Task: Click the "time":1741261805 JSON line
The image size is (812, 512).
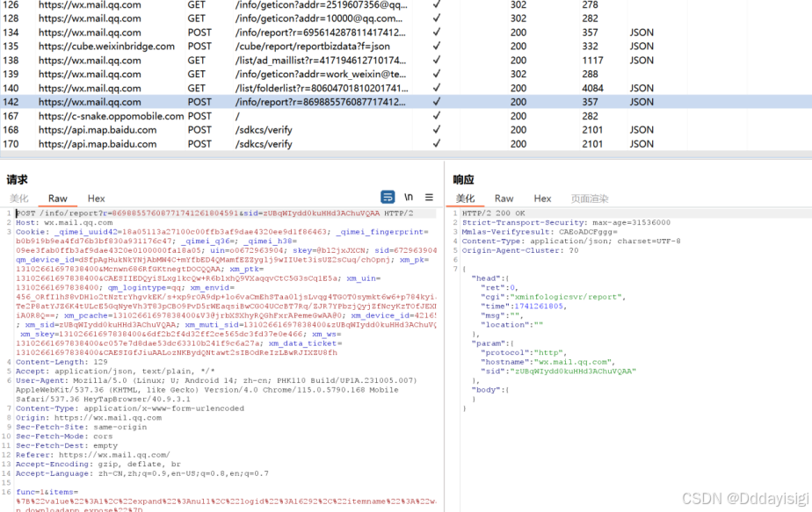Action: tap(523, 306)
